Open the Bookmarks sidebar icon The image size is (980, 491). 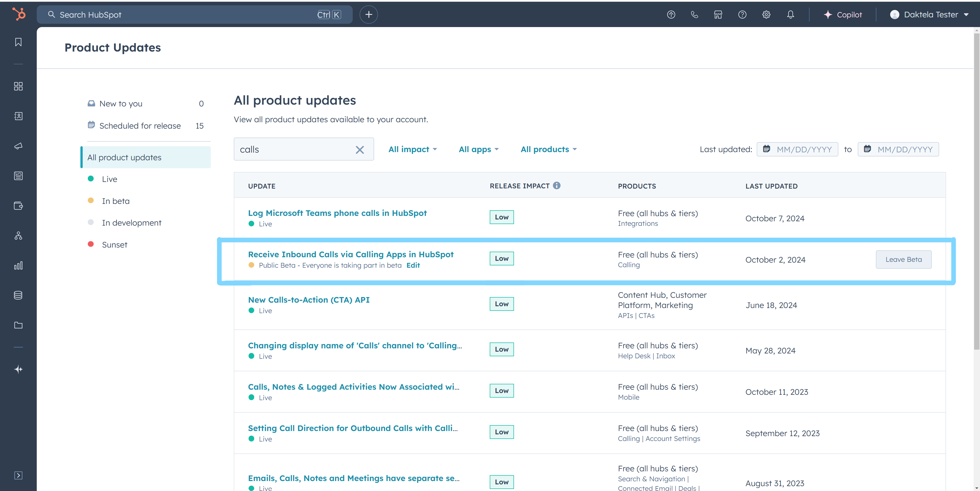pos(18,42)
